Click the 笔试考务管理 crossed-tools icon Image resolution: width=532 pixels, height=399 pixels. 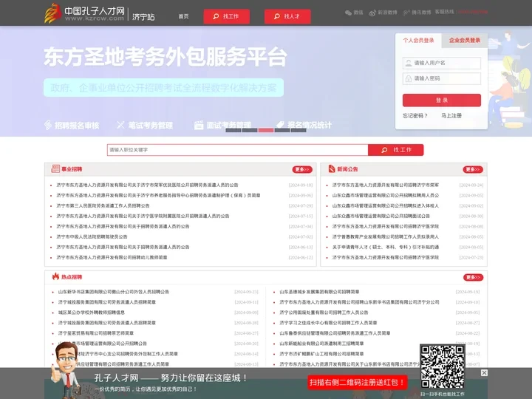tap(120, 125)
